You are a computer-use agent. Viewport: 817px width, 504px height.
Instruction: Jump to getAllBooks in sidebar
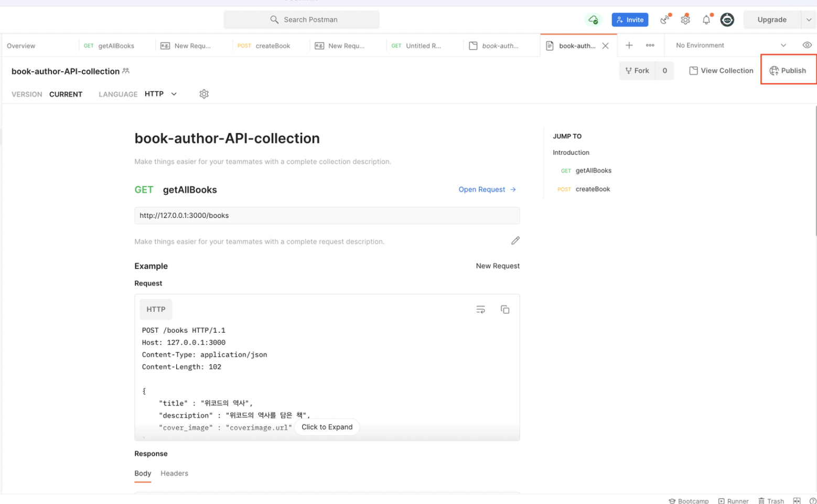[586, 171]
